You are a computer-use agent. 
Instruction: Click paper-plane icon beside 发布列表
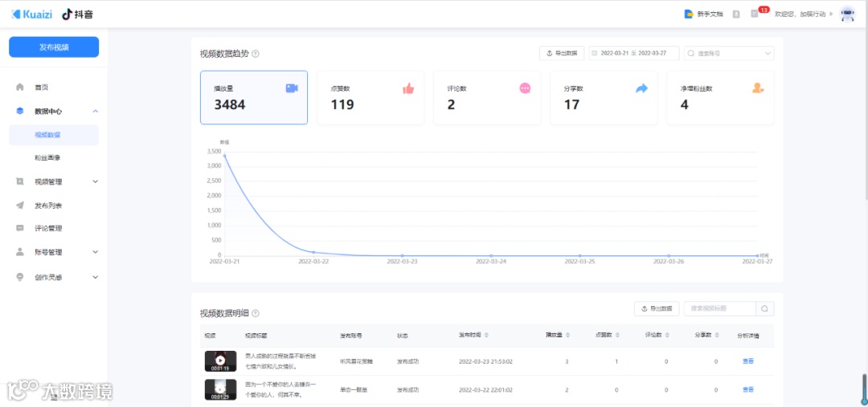(20, 206)
